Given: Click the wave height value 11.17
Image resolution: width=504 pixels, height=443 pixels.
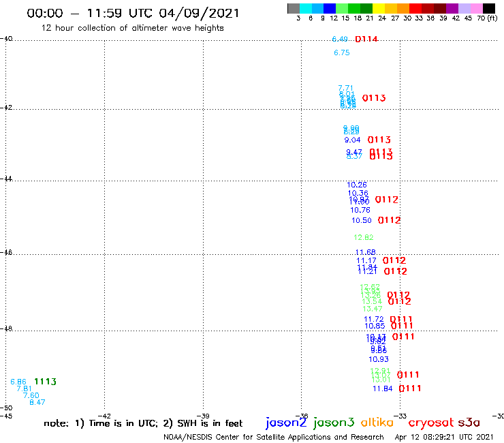Looking at the screenshot, I should tap(366, 260).
